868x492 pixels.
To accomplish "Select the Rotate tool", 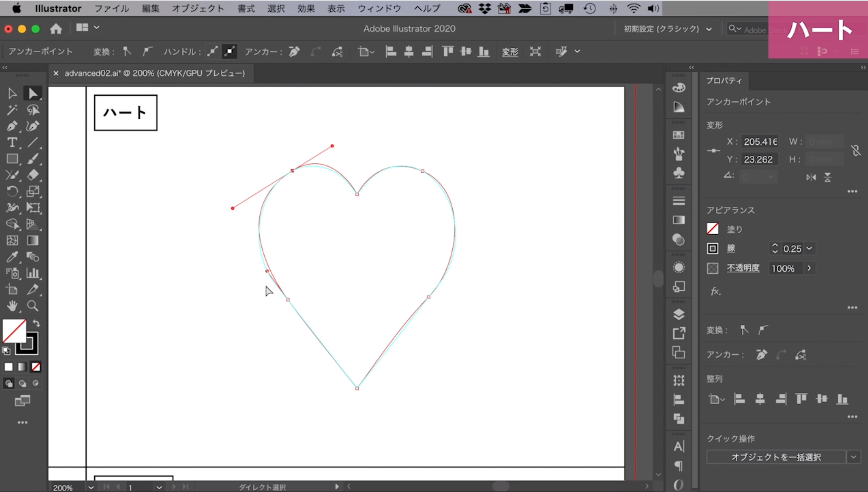I will [x=12, y=192].
